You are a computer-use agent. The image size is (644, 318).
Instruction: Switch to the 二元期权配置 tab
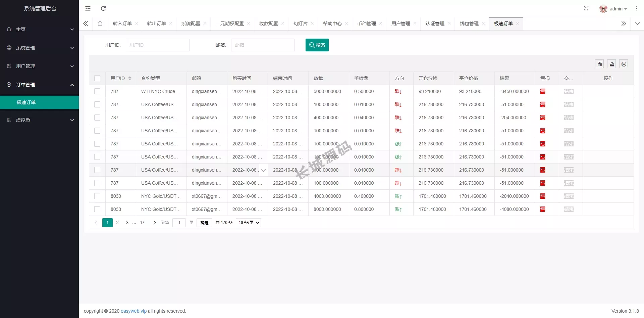pos(230,24)
